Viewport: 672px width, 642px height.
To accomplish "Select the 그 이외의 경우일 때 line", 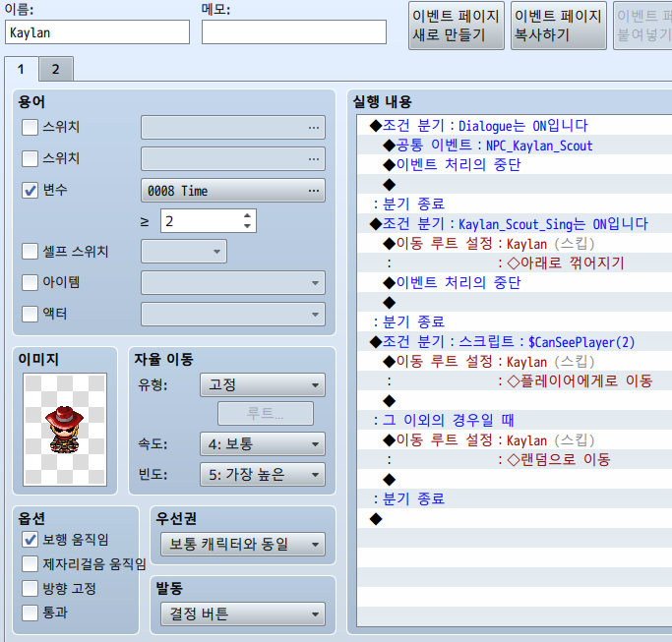I will (x=515, y=420).
